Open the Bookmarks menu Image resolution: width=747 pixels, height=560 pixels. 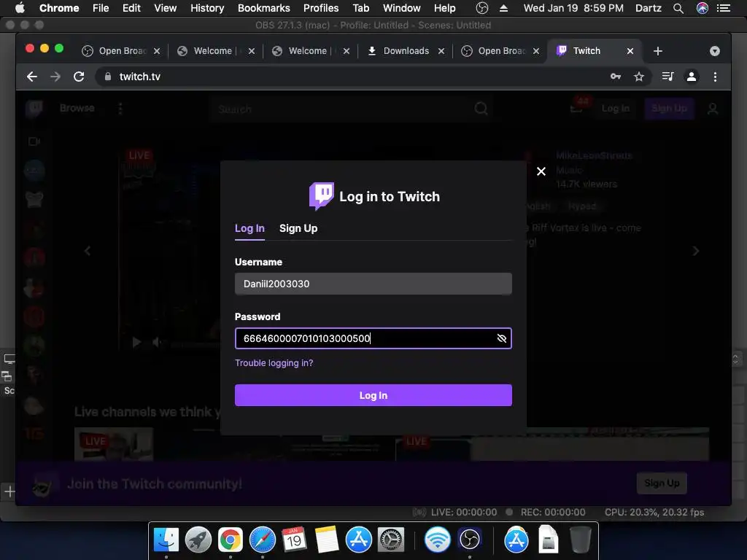point(263,8)
